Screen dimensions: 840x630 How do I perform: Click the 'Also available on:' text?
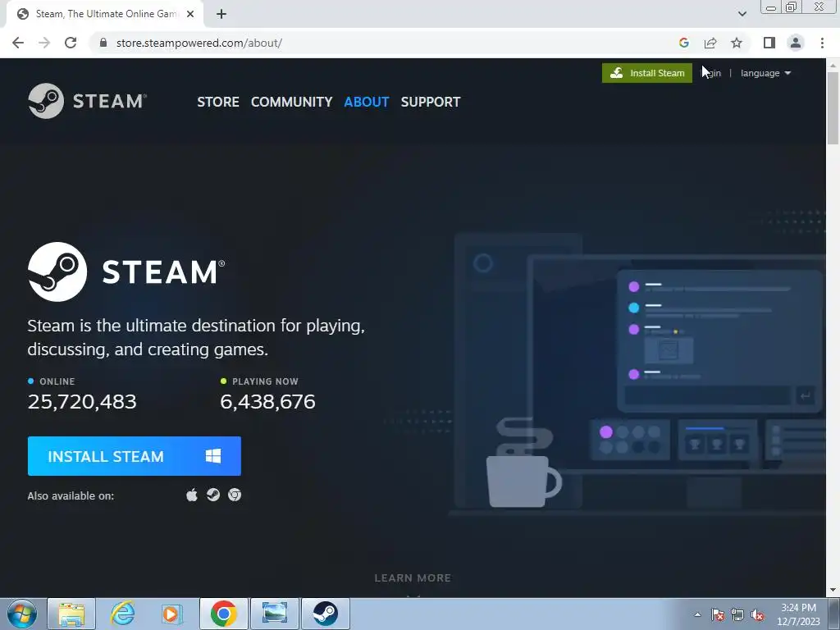[x=71, y=495]
